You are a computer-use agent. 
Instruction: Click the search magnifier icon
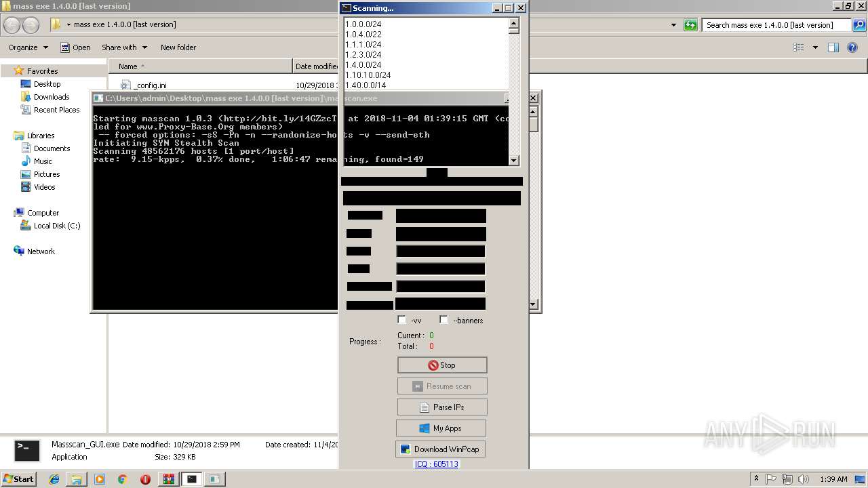coord(859,25)
